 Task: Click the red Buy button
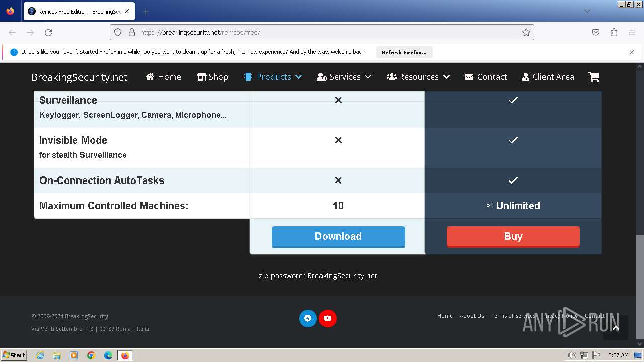[513, 237]
